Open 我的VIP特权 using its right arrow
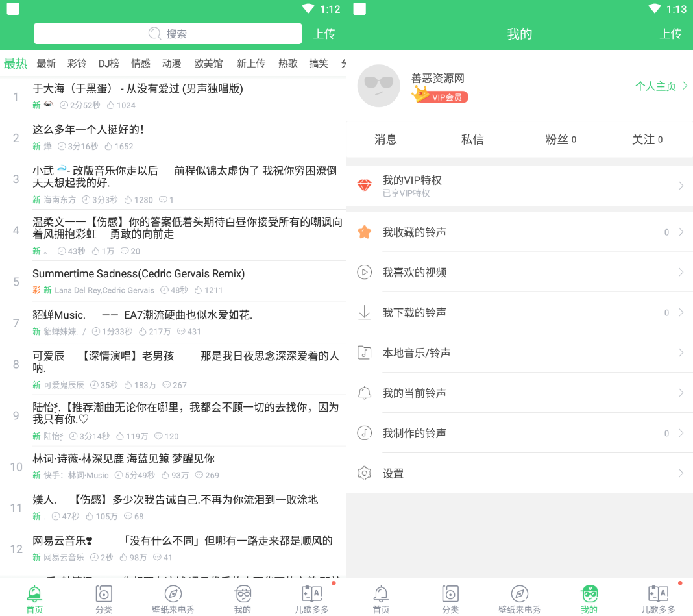 pyautogui.click(x=681, y=186)
